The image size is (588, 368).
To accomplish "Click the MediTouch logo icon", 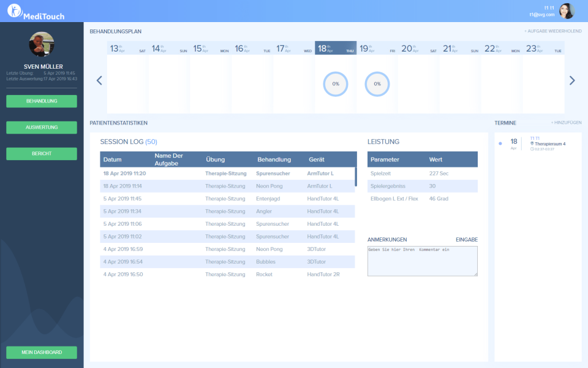I will [x=15, y=11].
